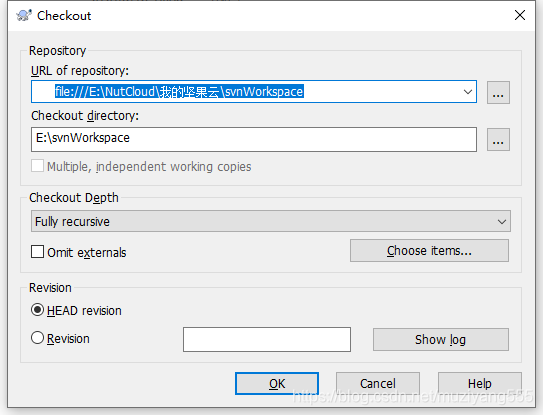The width and height of the screenshot is (543, 415).
Task: Toggle Multiple, independent working copies checkbox
Action: pyautogui.click(x=37, y=166)
